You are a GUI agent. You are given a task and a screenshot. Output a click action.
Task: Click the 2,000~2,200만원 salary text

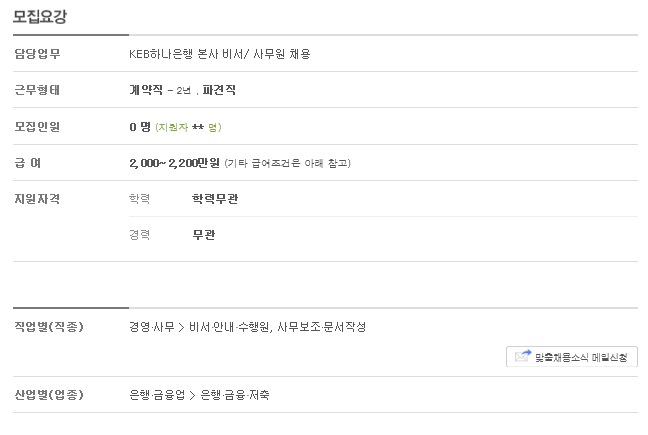174,163
